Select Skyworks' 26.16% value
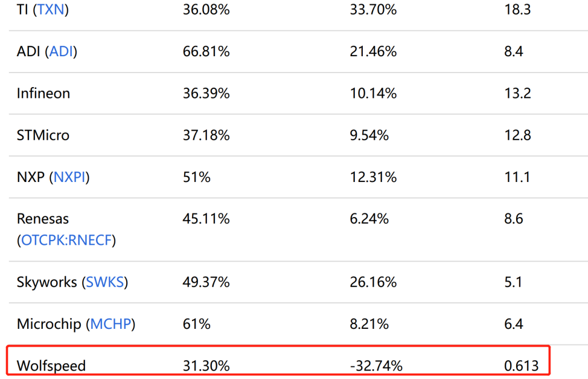The height and width of the screenshot is (379, 588). point(373,282)
